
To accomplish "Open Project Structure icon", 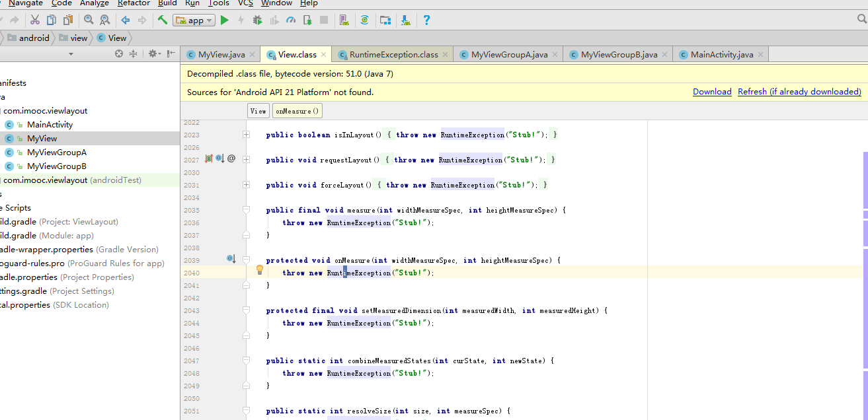I will (x=385, y=20).
